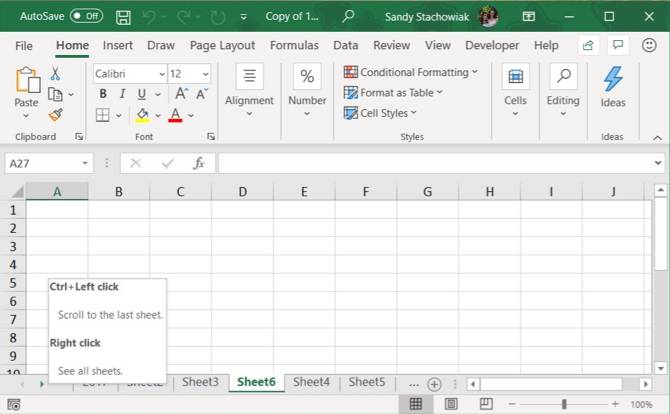The height and width of the screenshot is (414, 670).
Task: Click in the Name Box showing A27
Action: 42,163
